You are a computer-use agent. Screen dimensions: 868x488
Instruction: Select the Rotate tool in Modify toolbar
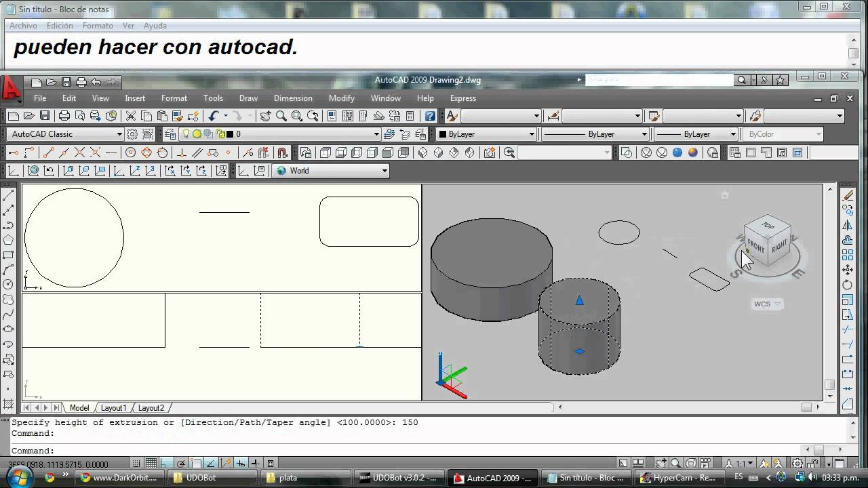tap(848, 285)
